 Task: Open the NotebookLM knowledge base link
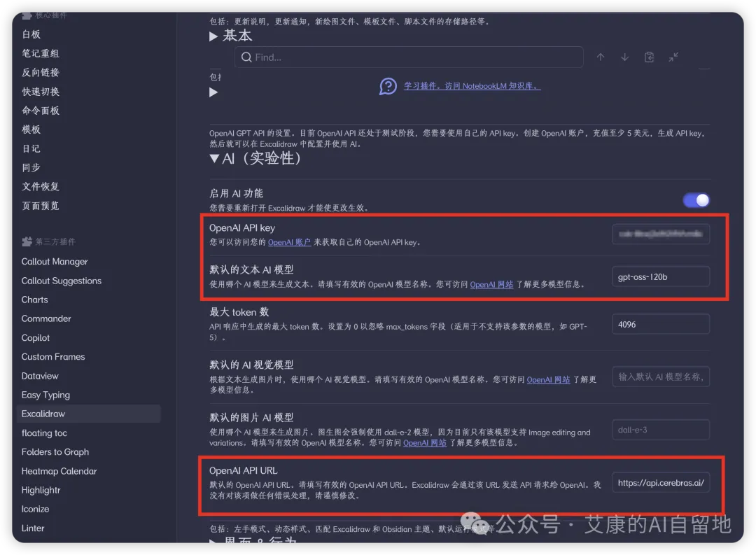pos(472,86)
